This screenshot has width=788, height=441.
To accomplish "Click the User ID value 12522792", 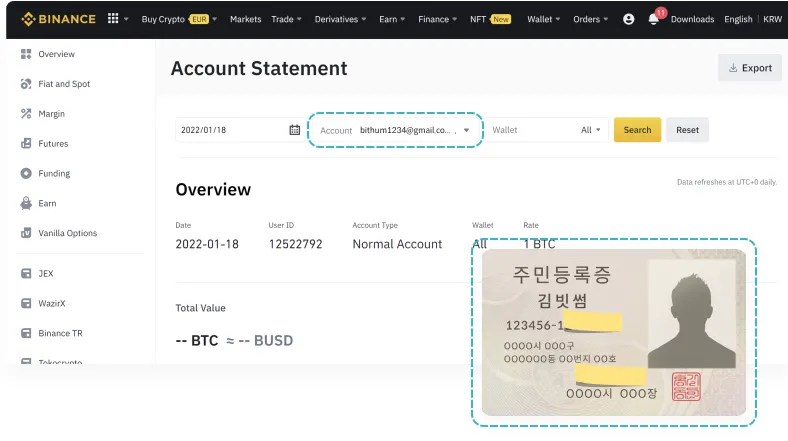I will tap(296, 244).
